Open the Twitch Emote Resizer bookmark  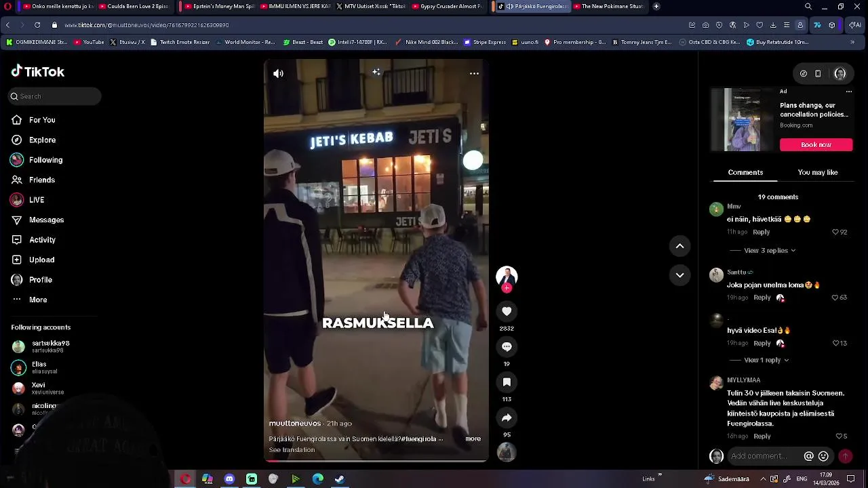[180, 42]
